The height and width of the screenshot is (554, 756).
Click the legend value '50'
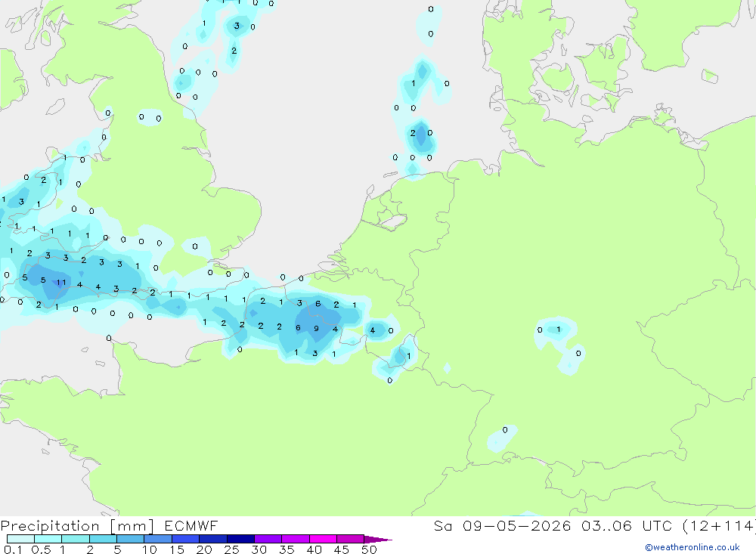tap(369, 549)
